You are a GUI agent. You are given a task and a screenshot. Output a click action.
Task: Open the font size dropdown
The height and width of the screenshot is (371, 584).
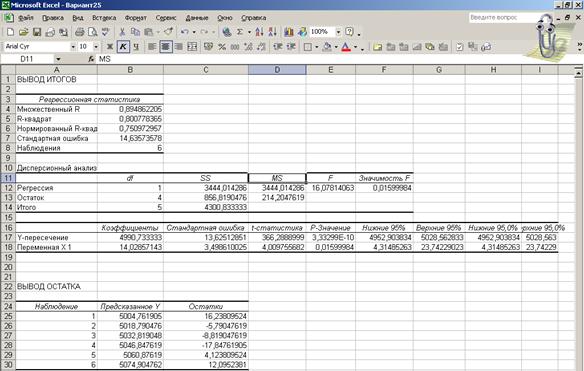[96, 47]
